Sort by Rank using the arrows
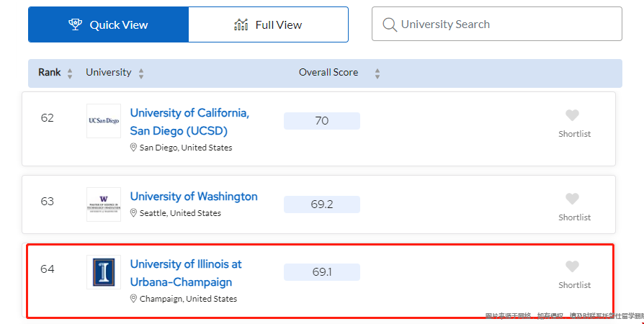 pyautogui.click(x=70, y=73)
